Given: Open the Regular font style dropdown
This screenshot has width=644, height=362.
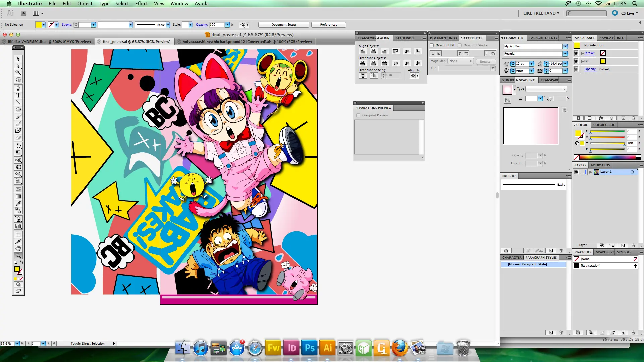Looking at the screenshot, I should tap(565, 54).
